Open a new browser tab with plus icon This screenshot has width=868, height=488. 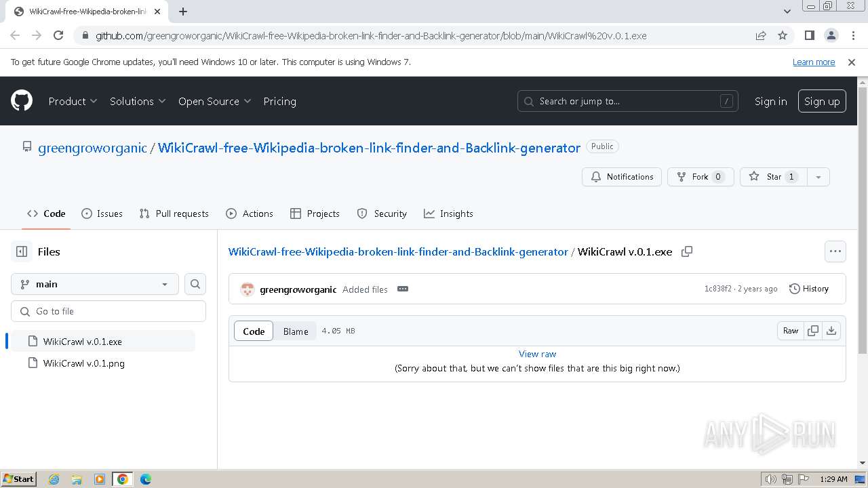tap(183, 12)
